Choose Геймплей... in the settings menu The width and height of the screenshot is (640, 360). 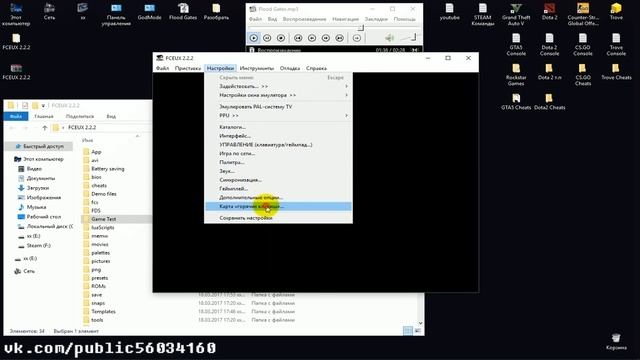(x=278, y=189)
